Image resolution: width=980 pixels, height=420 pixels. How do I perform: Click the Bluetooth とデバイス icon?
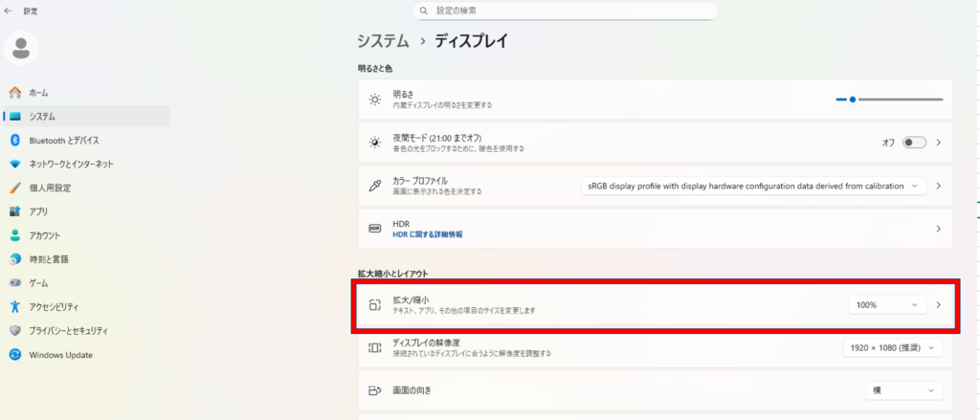pos(14,140)
